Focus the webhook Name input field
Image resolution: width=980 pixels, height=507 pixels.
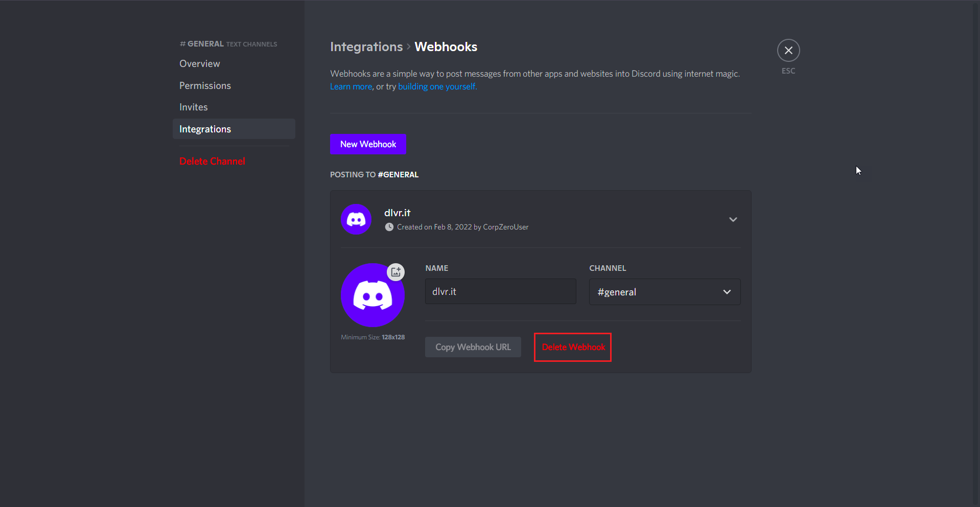pyautogui.click(x=500, y=291)
